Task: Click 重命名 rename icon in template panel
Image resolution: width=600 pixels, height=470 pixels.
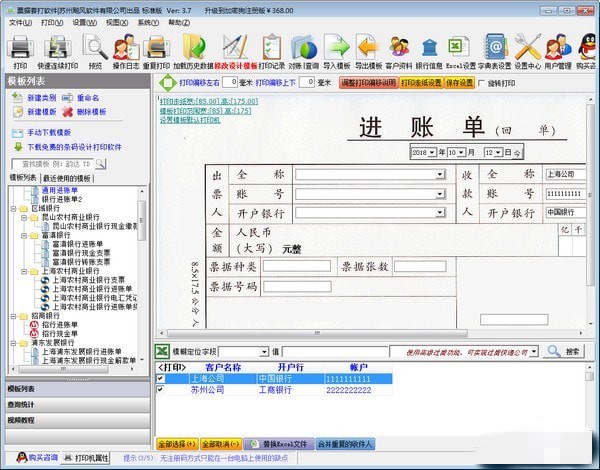Action: (x=67, y=98)
